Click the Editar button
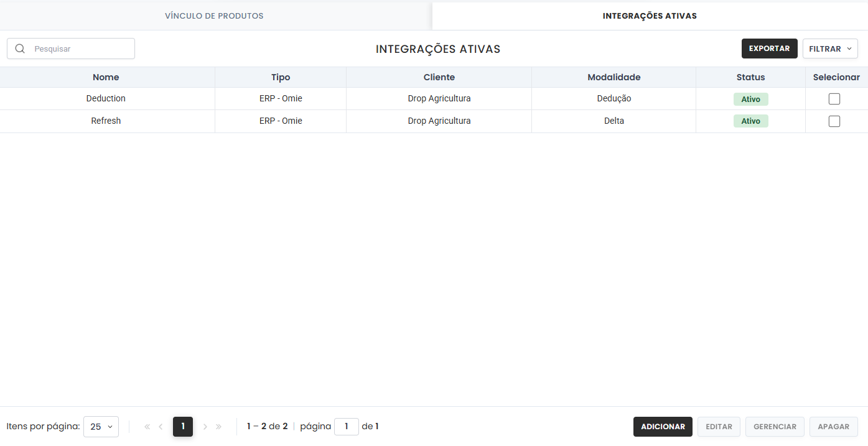868x446 pixels. click(x=719, y=427)
